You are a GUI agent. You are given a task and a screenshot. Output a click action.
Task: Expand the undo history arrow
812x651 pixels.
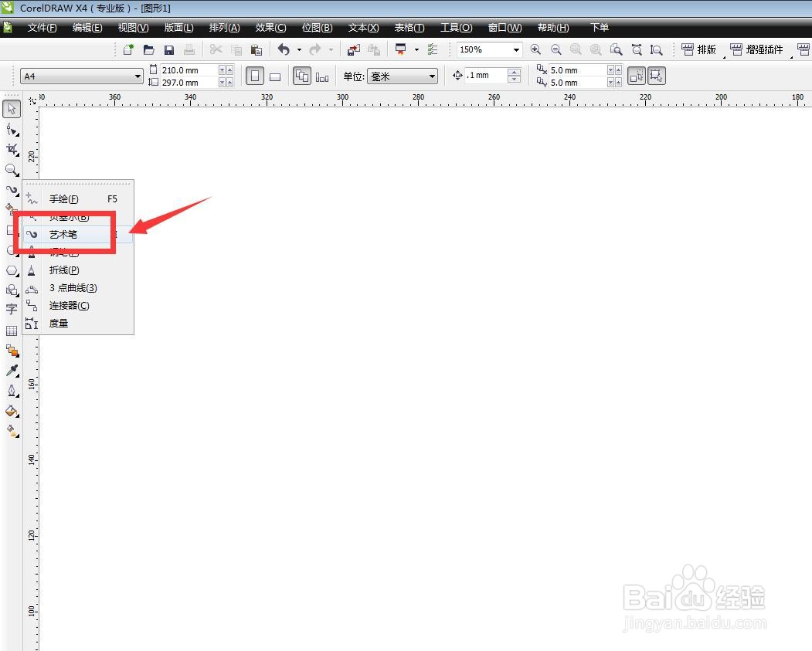(x=299, y=49)
